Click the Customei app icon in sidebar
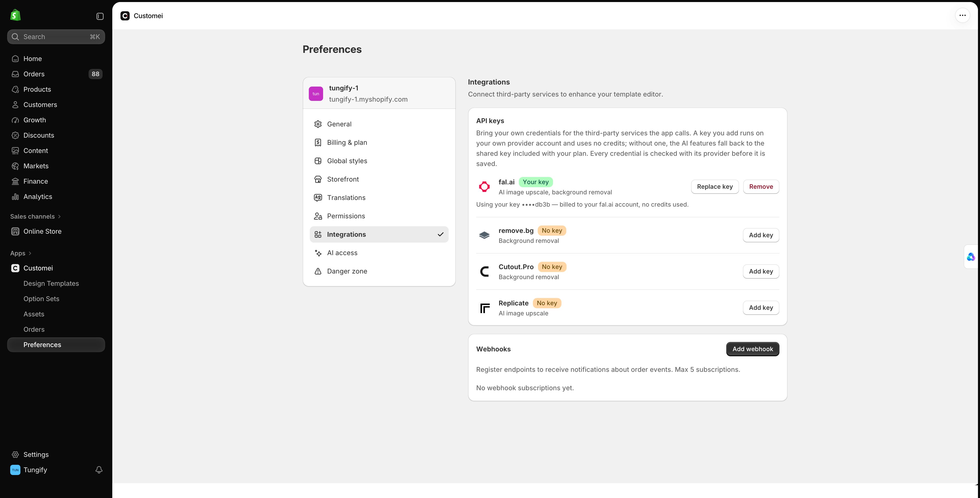This screenshot has height=498, width=980. (x=15, y=268)
